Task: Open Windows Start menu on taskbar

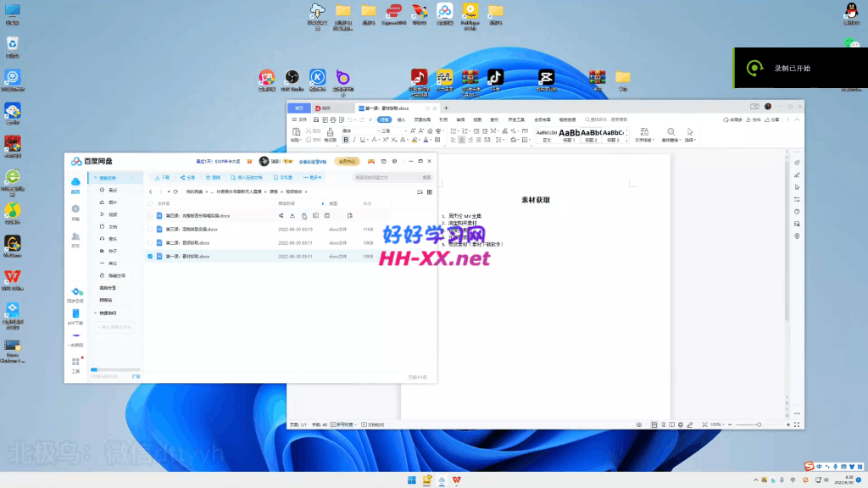Action: coord(412,480)
